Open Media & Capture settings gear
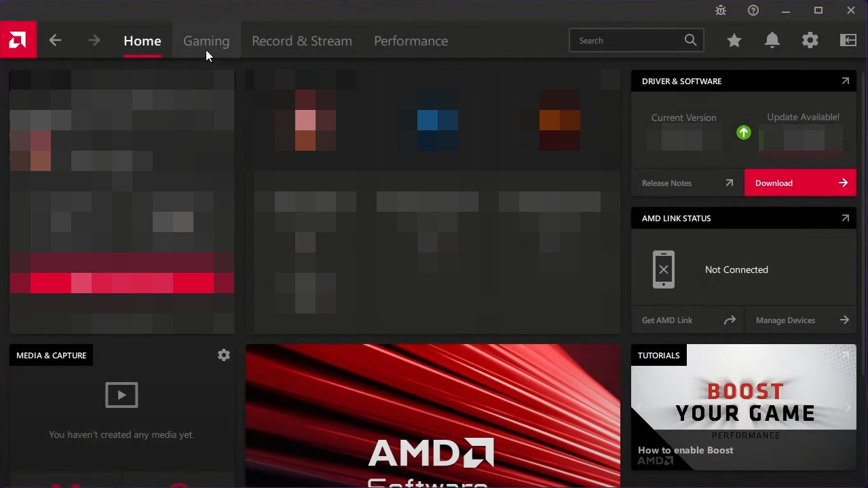The image size is (868, 488). (x=224, y=355)
